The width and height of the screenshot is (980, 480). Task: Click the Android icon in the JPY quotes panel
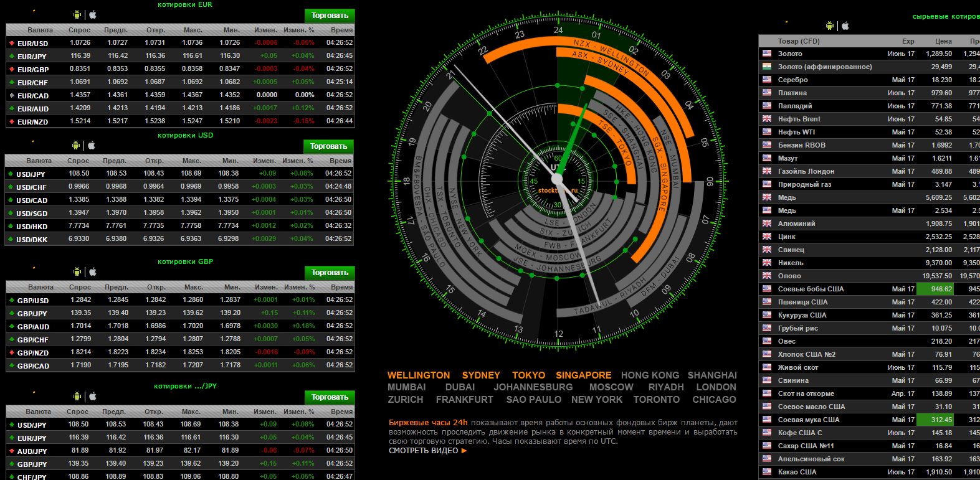[x=77, y=396]
